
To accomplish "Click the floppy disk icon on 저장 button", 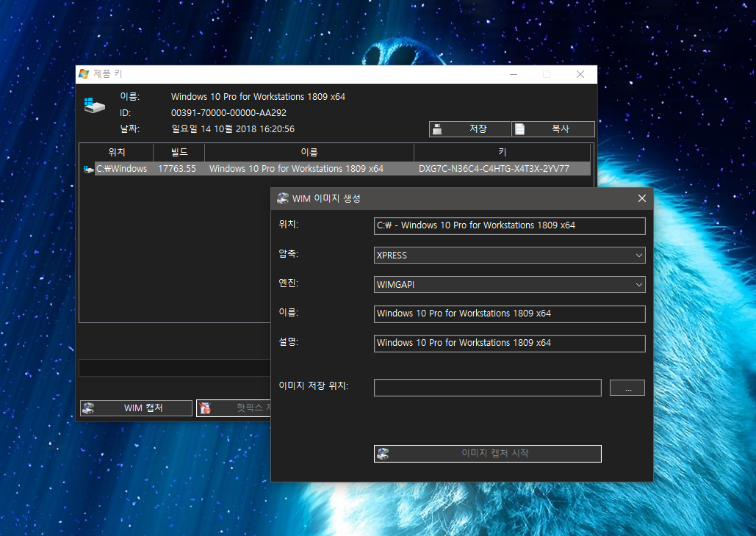I will point(437,129).
